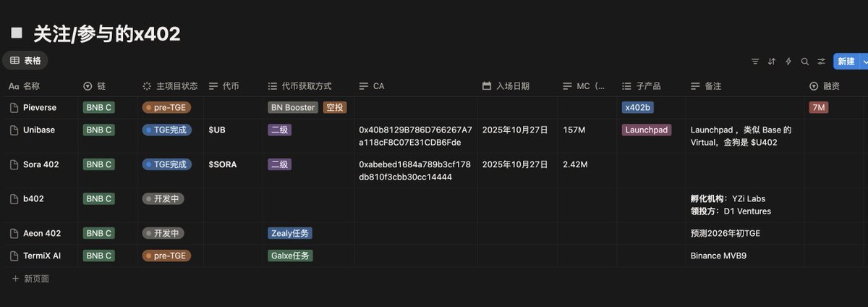Open the filter icon in the database toolbar
The width and height of the screenshot is (868, 307).
[755, 62]
